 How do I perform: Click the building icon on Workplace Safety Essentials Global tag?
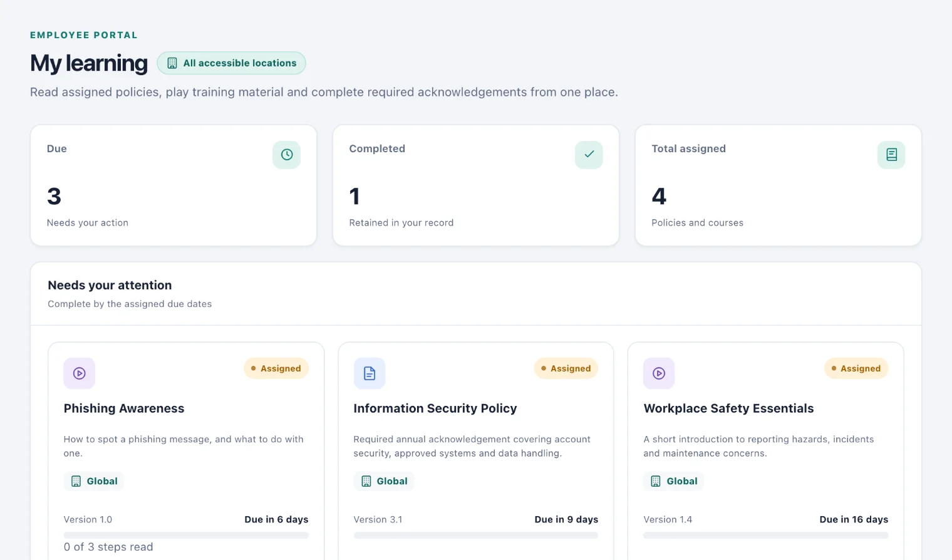coord(656,481)
